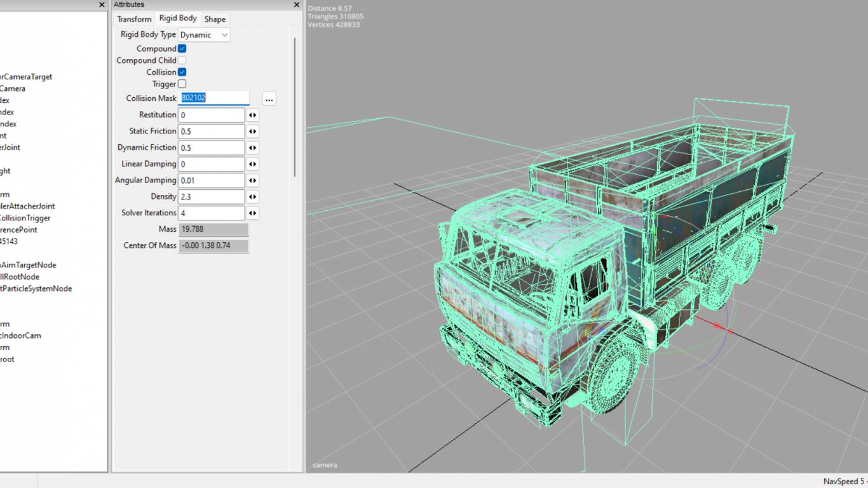Enable the Trigger checkbox
The height and width of the screenshot is (488, 868).
[182, 84]
